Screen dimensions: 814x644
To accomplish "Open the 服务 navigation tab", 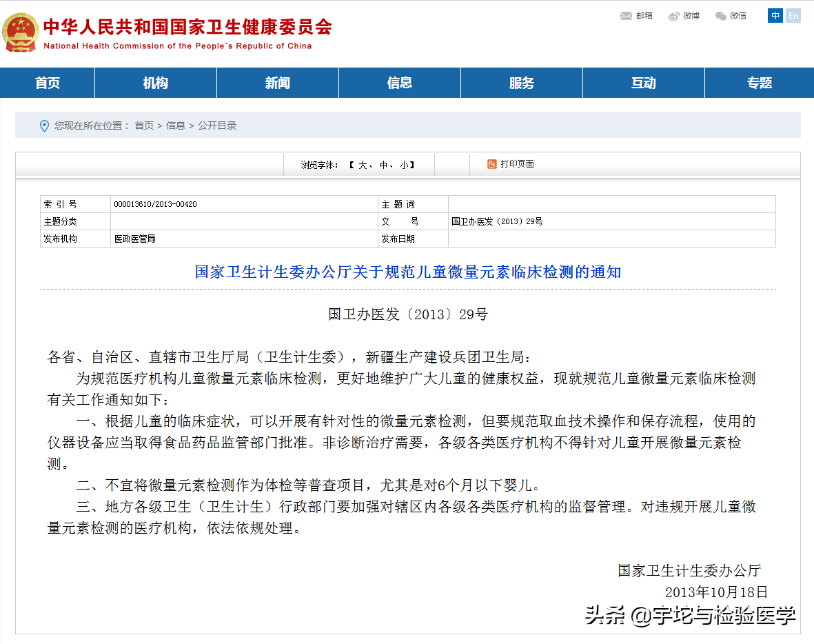I will click(521, 83).
